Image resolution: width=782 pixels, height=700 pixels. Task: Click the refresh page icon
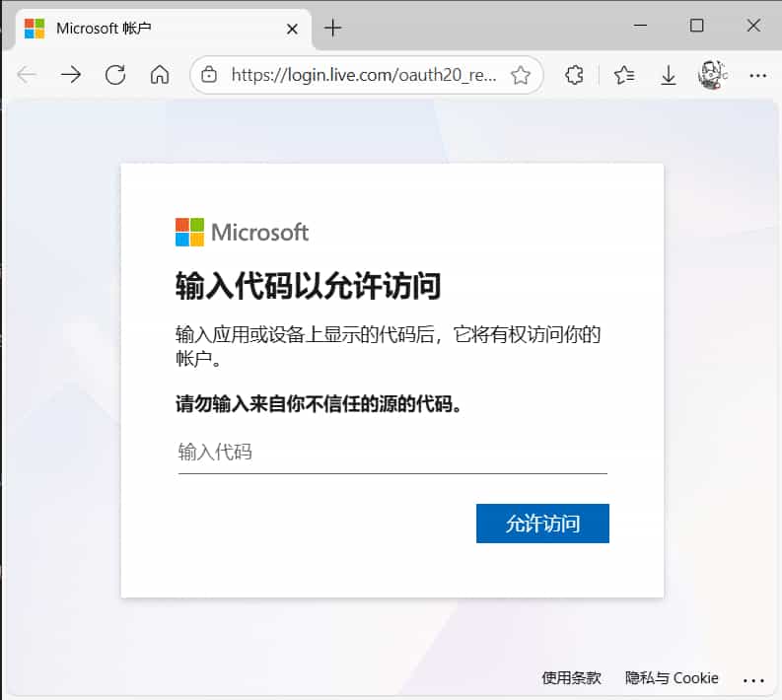tap(115, 75)
